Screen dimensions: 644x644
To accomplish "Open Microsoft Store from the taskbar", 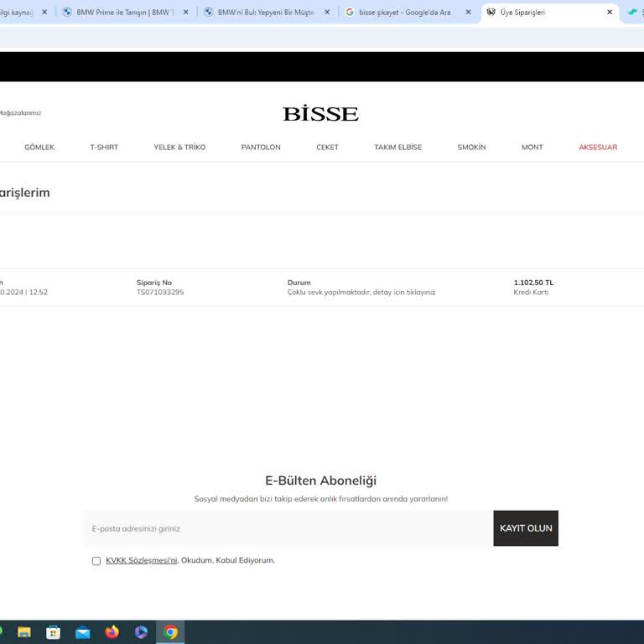I will point(53,631).
